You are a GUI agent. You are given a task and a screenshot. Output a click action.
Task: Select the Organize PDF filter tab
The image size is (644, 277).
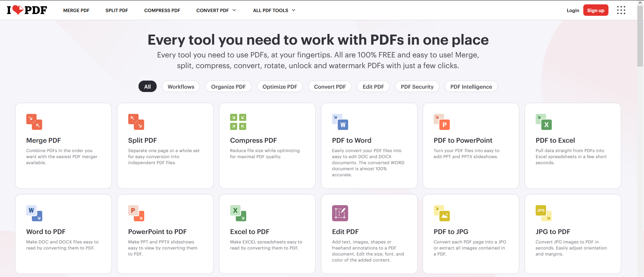[x=228, y=86]
